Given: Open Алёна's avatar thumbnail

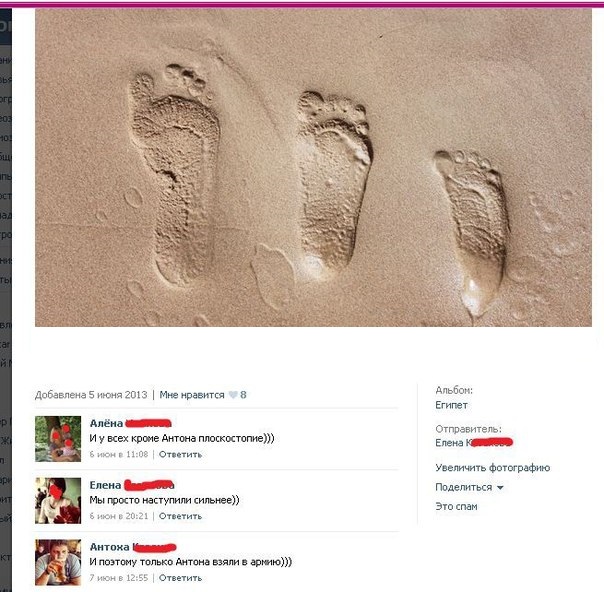Looking at the screenshot, I should point(58,439).
